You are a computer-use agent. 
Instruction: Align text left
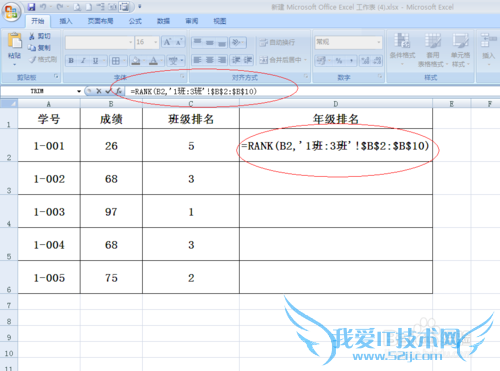198,60
